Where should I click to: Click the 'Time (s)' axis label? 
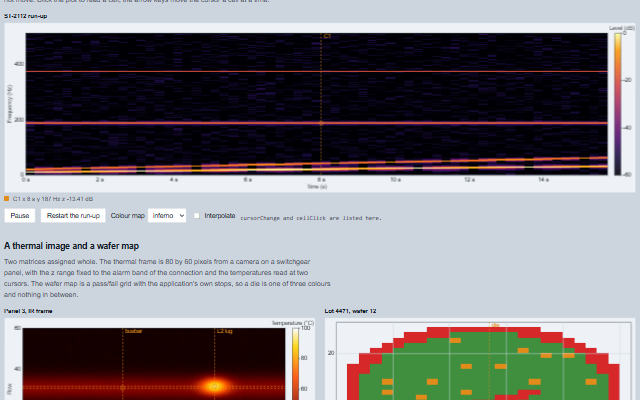pyautogui.click(x=317, y=187)
